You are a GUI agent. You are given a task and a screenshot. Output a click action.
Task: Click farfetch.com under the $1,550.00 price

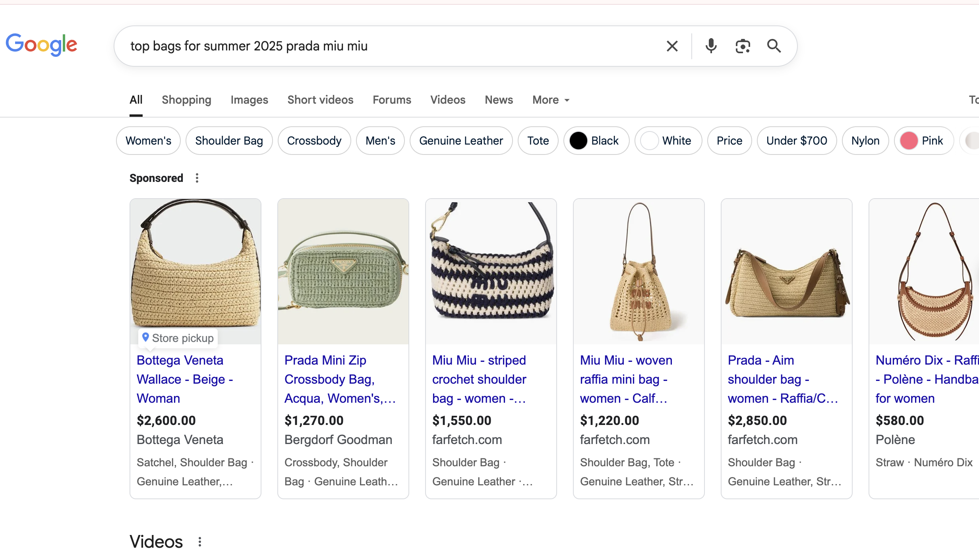467,440
